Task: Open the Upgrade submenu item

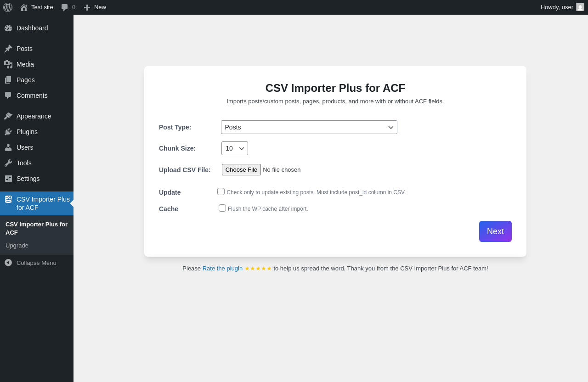Action: (x=17, y=245)
